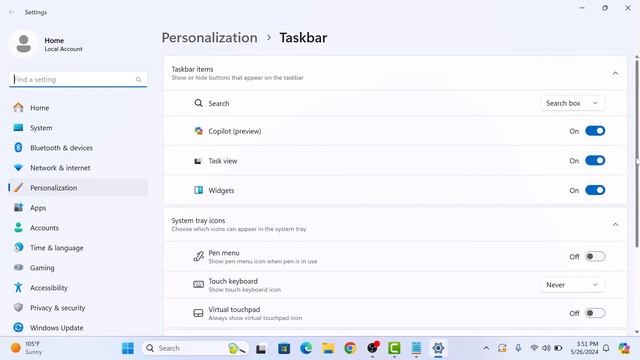The image size is (640, 360).
Task: Open Windows Update in the sidebar
Action: click(78, 328)
